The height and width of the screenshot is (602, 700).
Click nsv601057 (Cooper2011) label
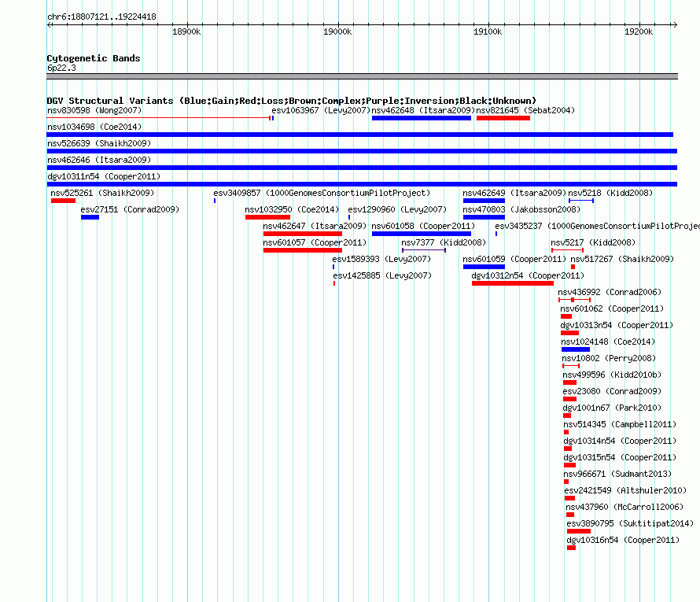point(315,242)
